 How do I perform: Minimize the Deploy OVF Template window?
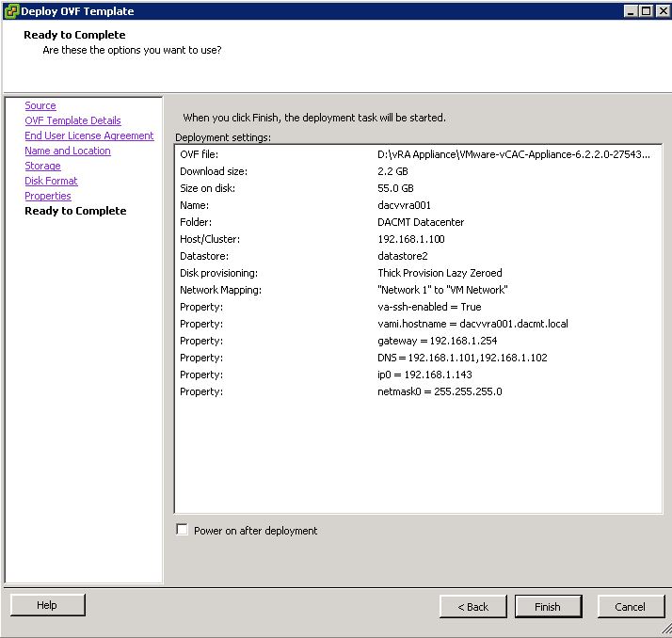point(630,11)
